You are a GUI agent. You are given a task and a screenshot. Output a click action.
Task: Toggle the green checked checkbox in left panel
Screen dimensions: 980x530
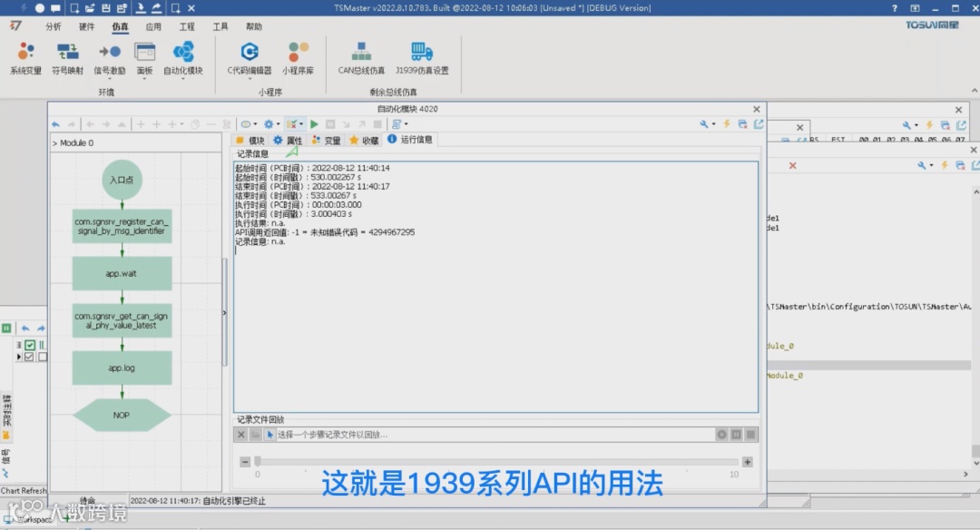click(x=30, y=345)
